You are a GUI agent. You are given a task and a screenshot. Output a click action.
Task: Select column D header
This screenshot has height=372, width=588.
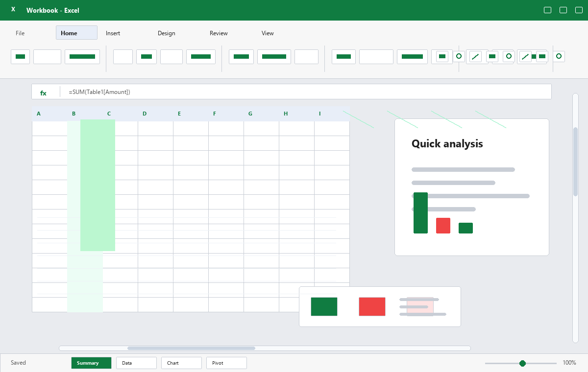click(145, 114)
